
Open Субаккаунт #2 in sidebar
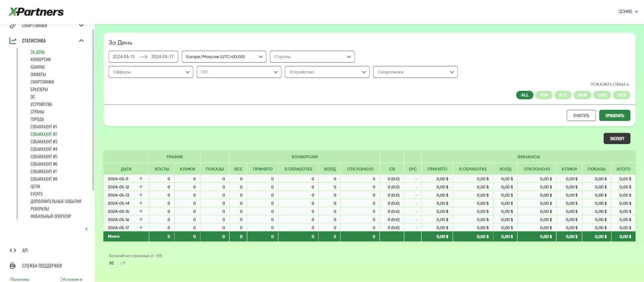pyautogui.click(x=44, y=134)
